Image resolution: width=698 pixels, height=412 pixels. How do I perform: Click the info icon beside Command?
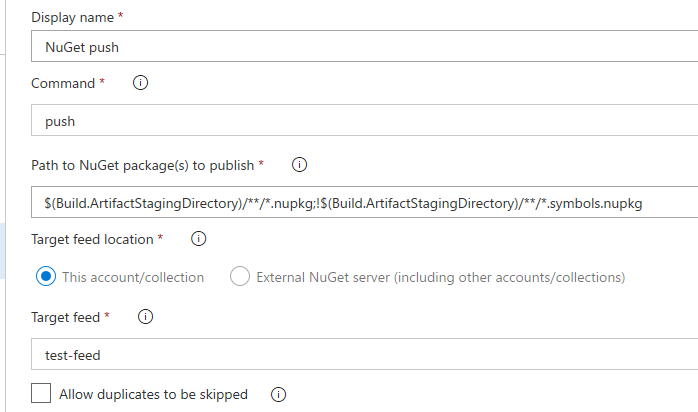pyautogui.click(x=140, y=83)
